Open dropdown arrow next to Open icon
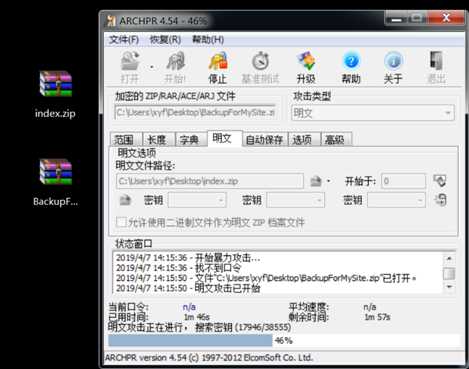Screen dimensions: 469x369 pyautogui.click(x=152, y=67)
